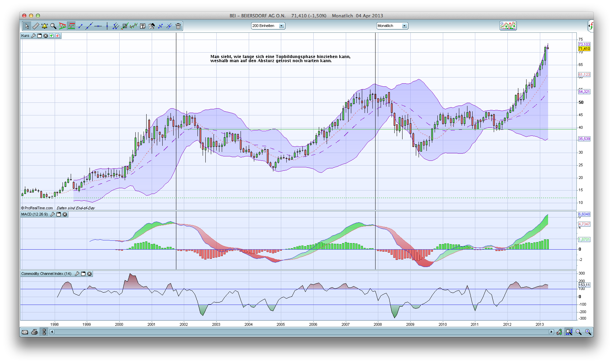Select the text annotation tool

[142, 26]
